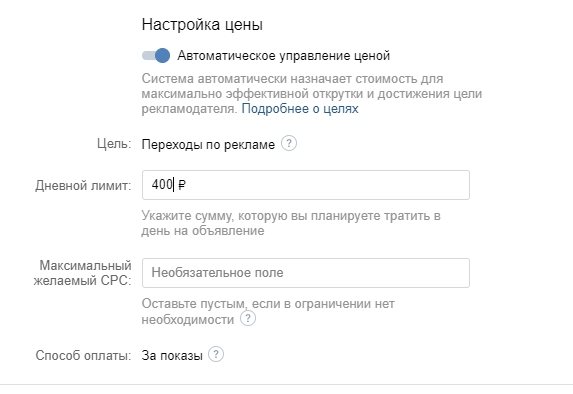
Task: Open help icon after the word 'необходимости'
Action: coord(248,318)
